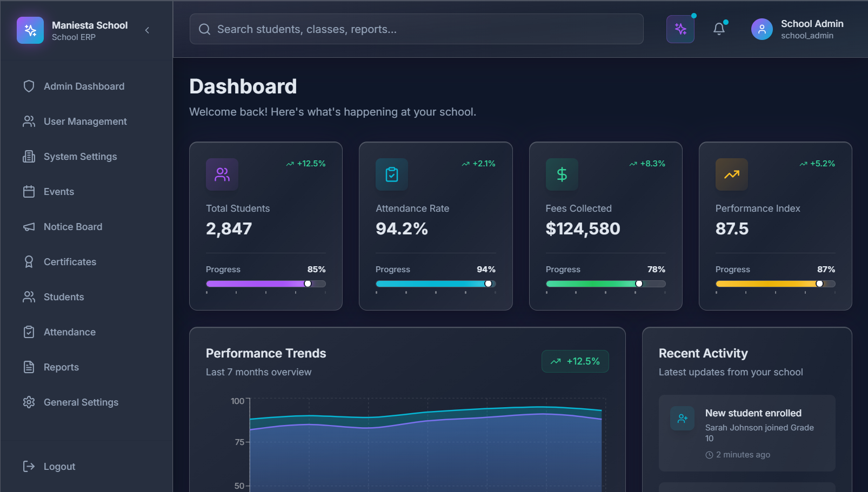This screenshot has height=492, width=868.
Task: Click the 87.5 performance value
Action: [732, 229]
